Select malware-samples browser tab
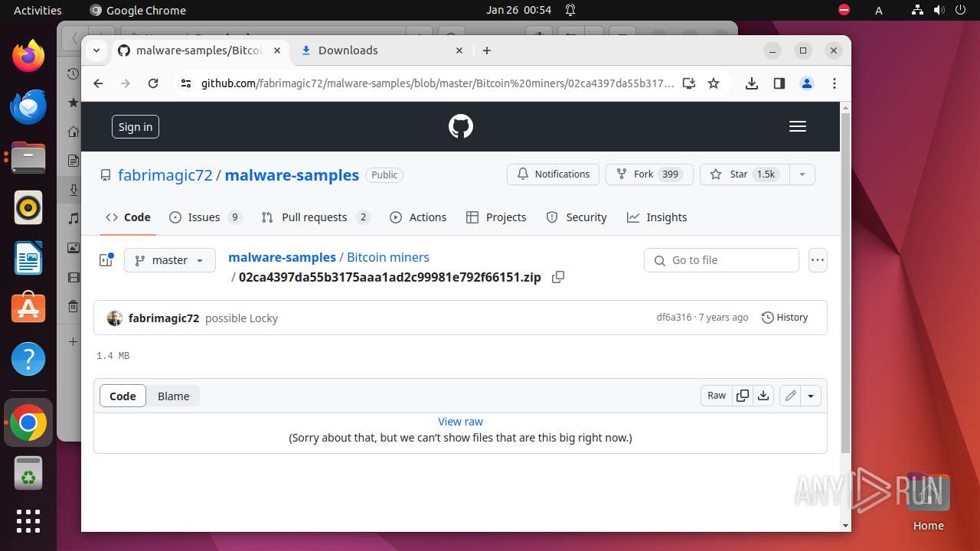This screenshot has height=551, width=980. coord(201,51)
